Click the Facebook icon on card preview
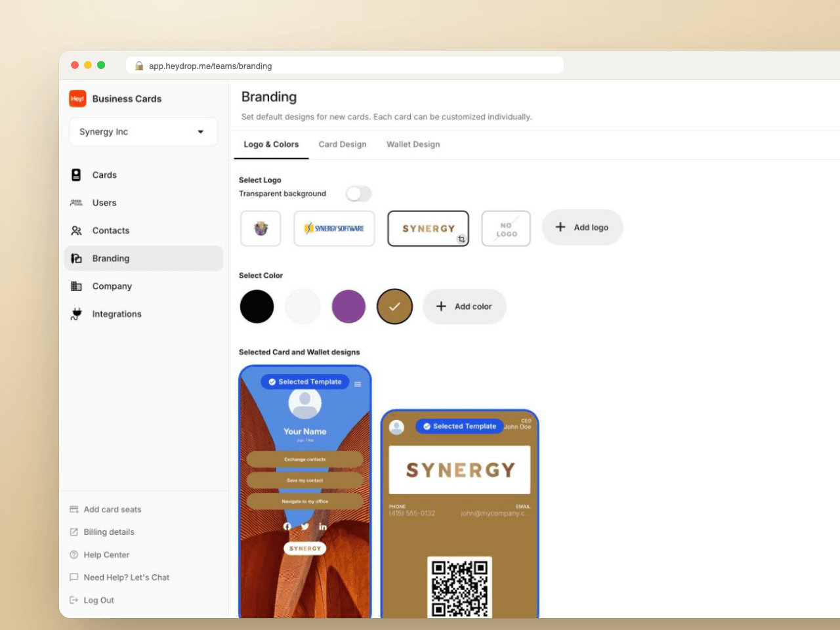Screen dimensions: 840x630 (287, 527)
